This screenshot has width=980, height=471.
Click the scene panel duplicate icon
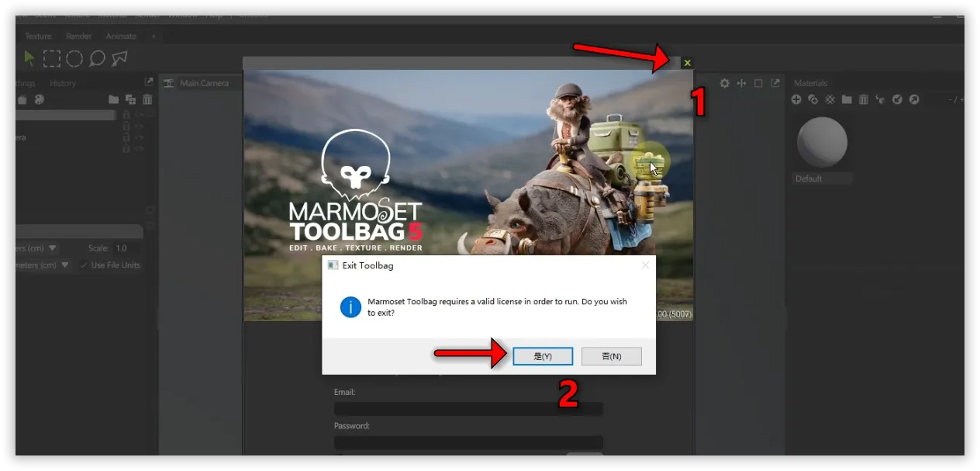click(x=130, y=99)
